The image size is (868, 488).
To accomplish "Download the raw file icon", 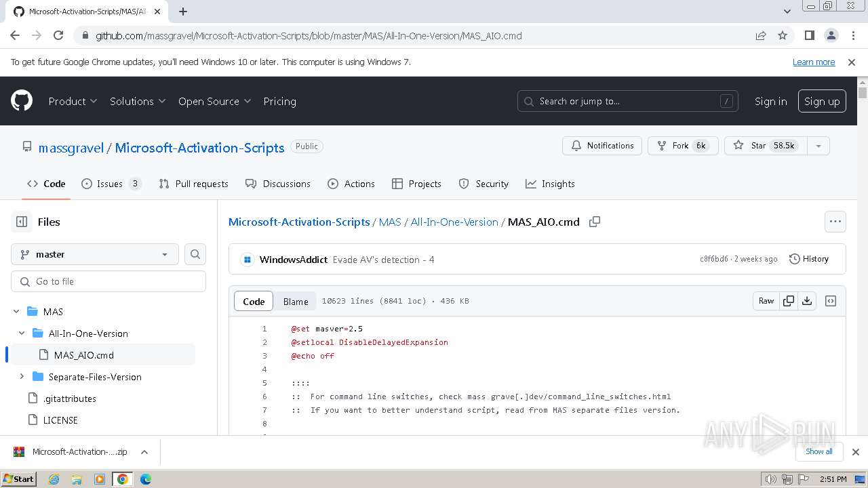I will coord(807,301).
